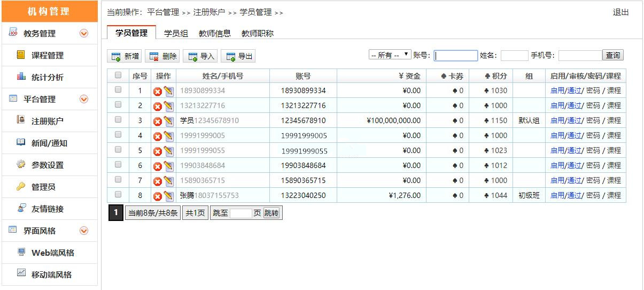Click delete icon for 张腾 row
This screenshot has width=644, height=290.
[x=158, y=196]
